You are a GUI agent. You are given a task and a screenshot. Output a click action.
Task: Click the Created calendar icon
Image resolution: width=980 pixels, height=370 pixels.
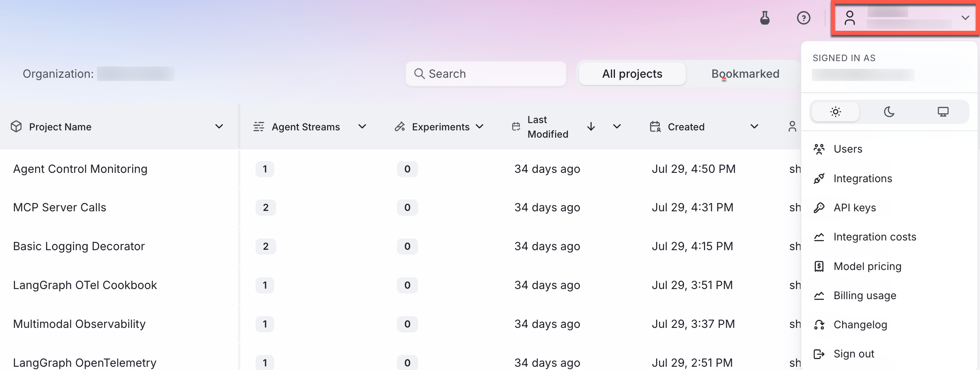(655, 127)
